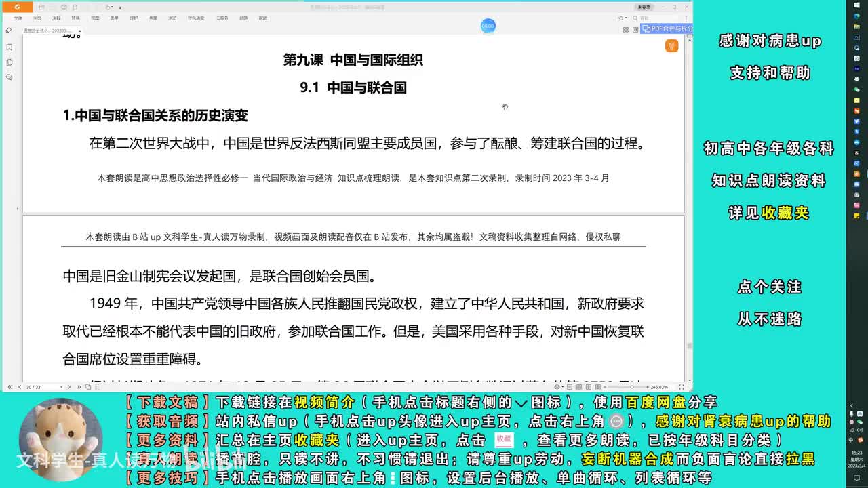Click the orange Foxit application logo
The height and width of the screenshot is (488, 868).
18,7
